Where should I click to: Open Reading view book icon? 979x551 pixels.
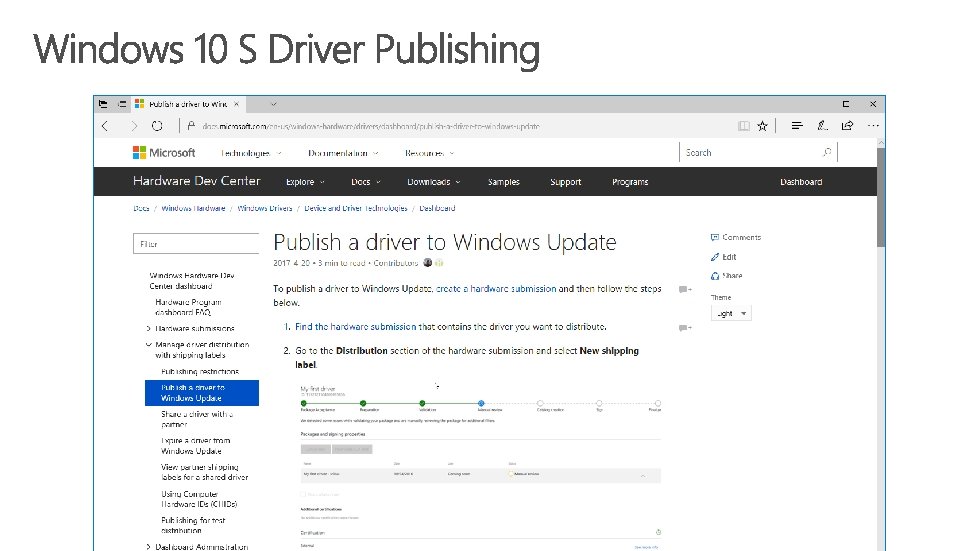point(744,126)
